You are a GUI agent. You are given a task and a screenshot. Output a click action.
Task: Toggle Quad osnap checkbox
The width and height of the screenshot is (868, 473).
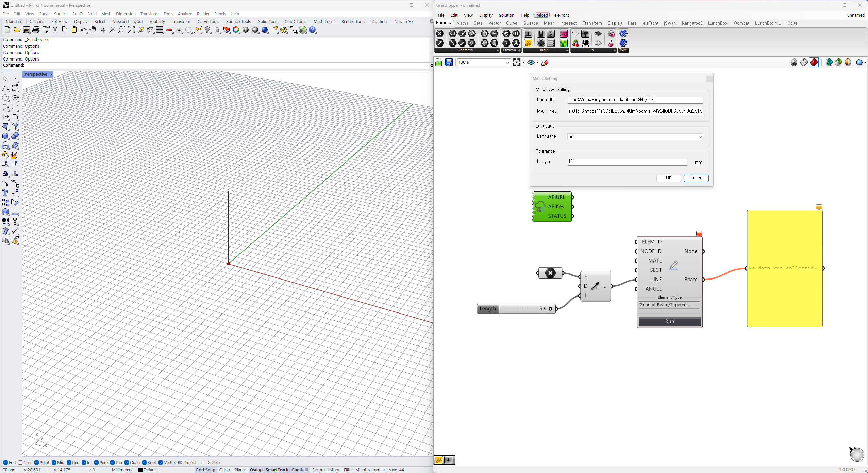[127, 462]
